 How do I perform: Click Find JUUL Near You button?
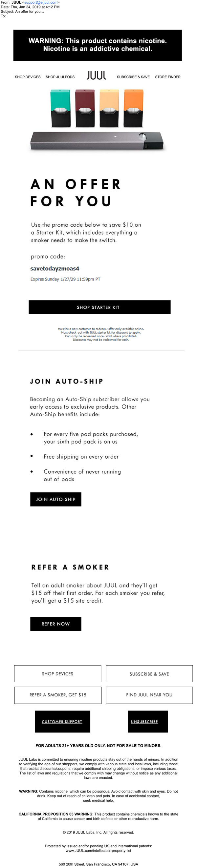[149, 695]
